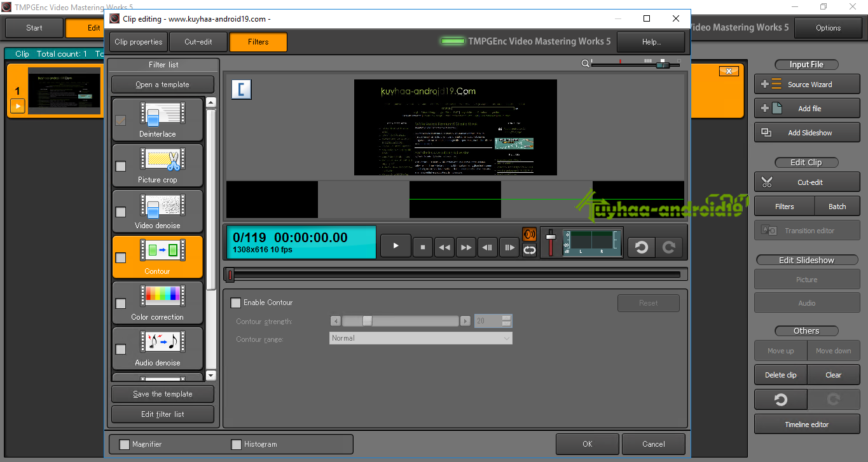Click Save the template button

[x=163, y=394]
